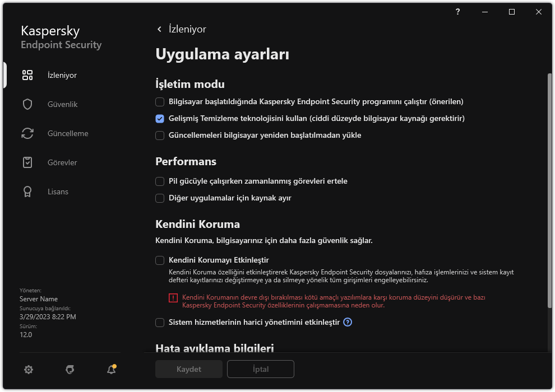Click the support icon between gear and bell

(70, 370)
